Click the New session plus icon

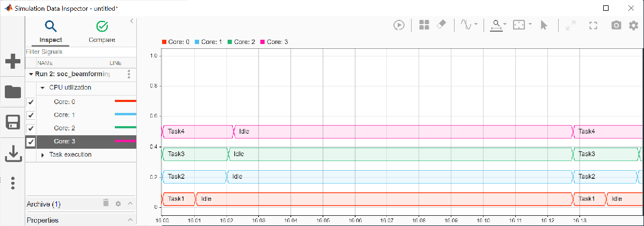(x=12, y=61)
